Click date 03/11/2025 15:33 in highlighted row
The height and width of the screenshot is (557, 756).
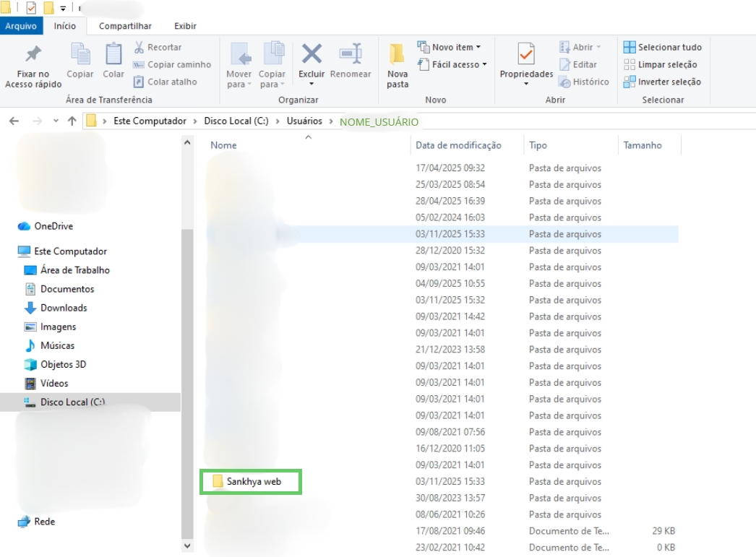pyautogui.click(x=450, y=233)
